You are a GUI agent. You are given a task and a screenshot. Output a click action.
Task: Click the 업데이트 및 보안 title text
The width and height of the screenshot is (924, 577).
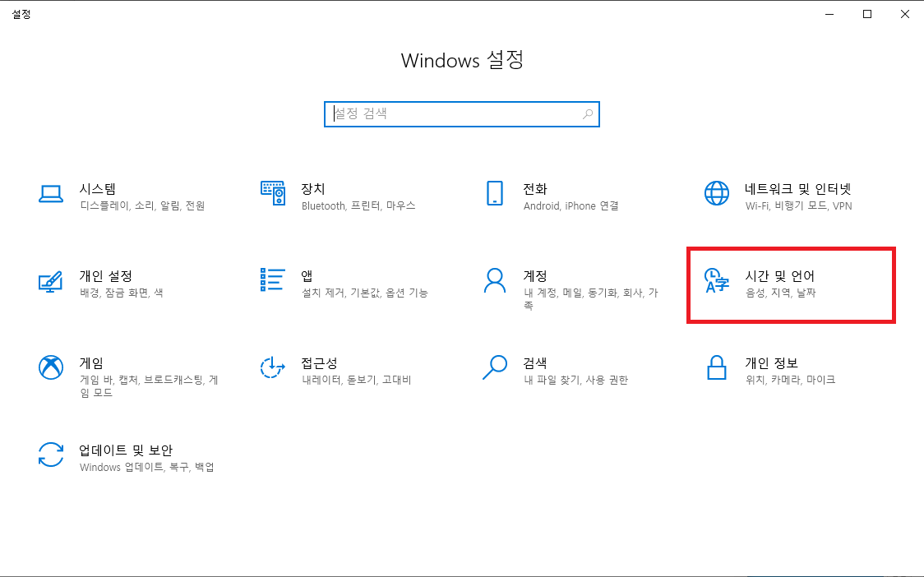point(126,450)
